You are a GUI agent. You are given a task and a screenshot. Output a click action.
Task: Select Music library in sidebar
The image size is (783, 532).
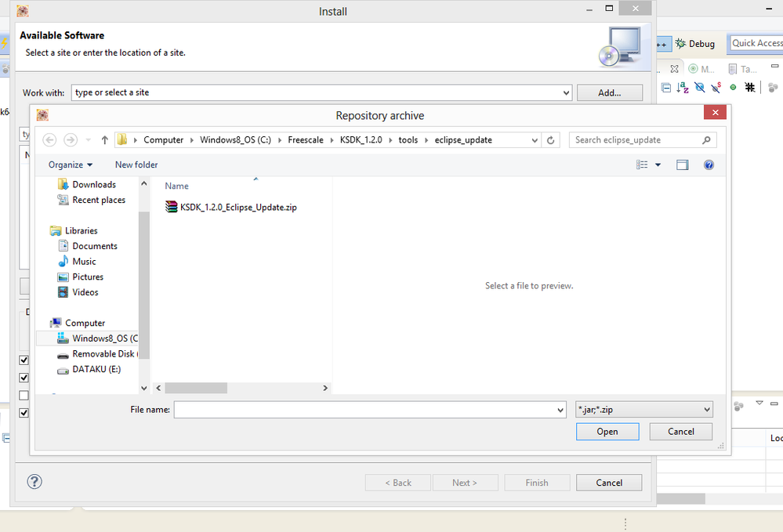tap(84, 262)
